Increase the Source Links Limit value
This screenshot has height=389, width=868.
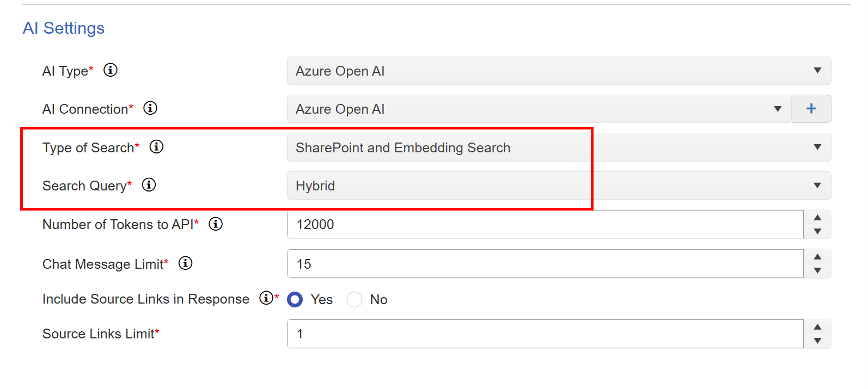817,327
